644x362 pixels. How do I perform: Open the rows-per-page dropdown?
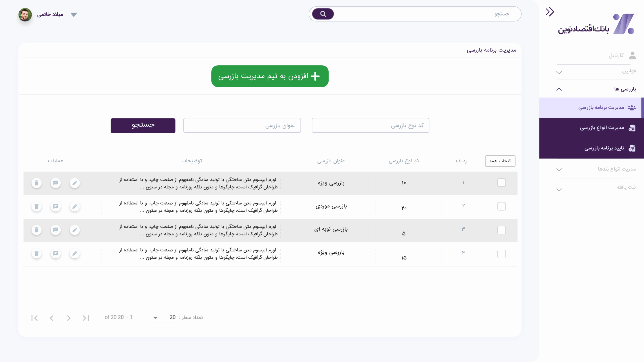(x=155, y=318)
